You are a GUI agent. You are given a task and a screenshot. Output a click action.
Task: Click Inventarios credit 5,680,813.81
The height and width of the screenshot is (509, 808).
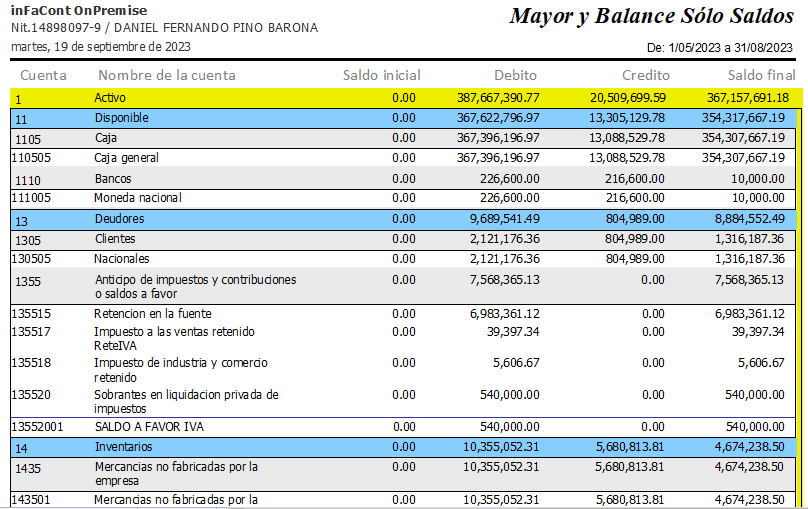click(630, 447)
